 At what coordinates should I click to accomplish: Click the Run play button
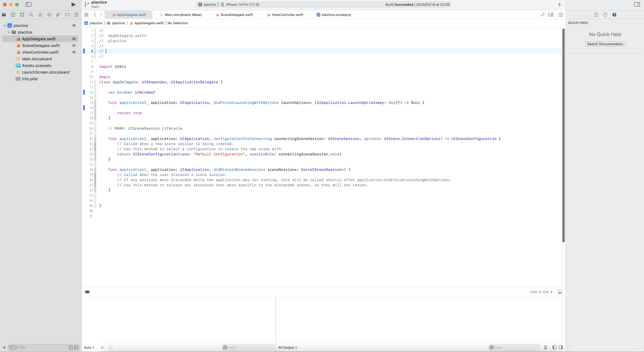pyautogui.click(x=73, y=5)
